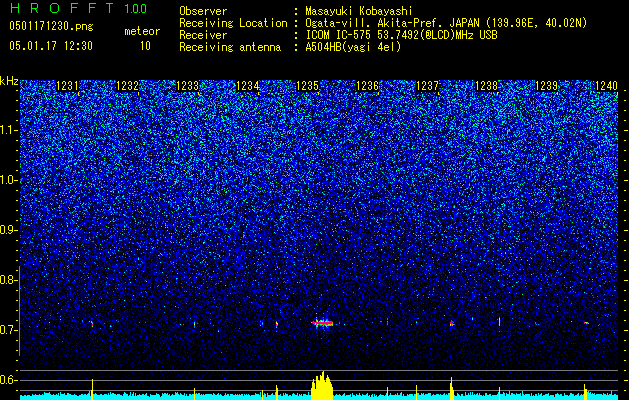Click the meteor count value 10
The height and width of the screenshot is (400, 629).
(x=145, y=46)
